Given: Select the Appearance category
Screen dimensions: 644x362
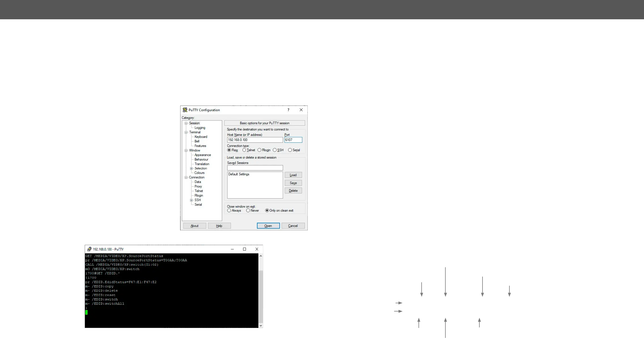Looking at the screenshot, I should (x=203, y=155).
